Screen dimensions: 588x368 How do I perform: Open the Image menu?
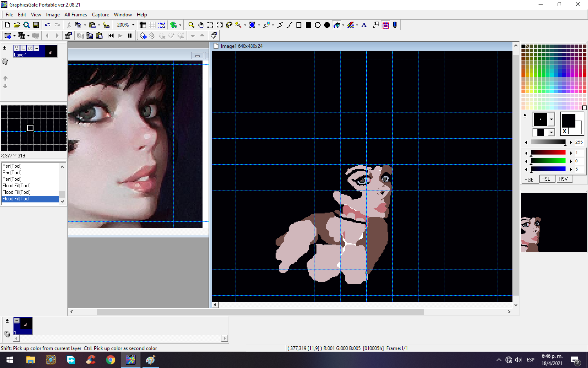53,15
